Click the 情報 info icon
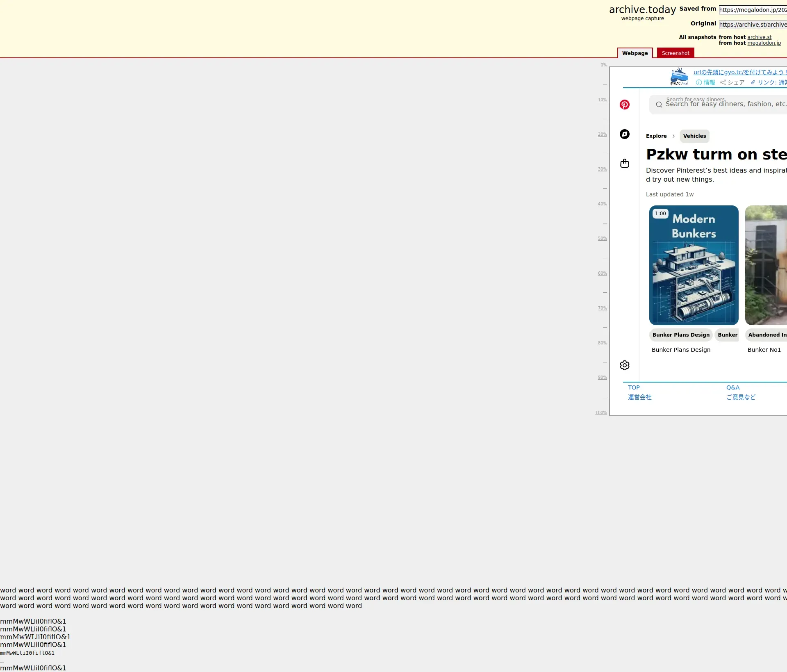Image resolution: width=787 pixels, height=672 pixels. (x=699, y=82)
